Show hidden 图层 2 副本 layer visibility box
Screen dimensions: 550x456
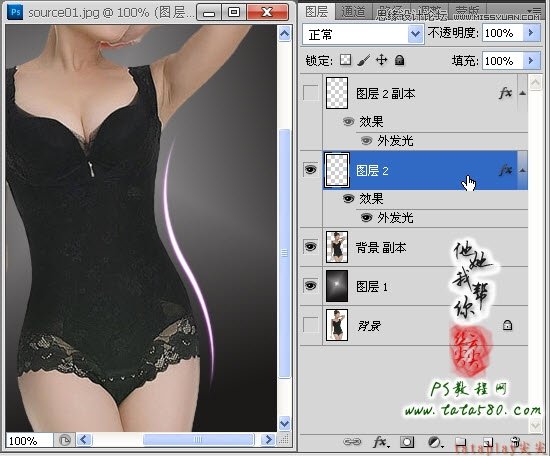coord(311,93)
